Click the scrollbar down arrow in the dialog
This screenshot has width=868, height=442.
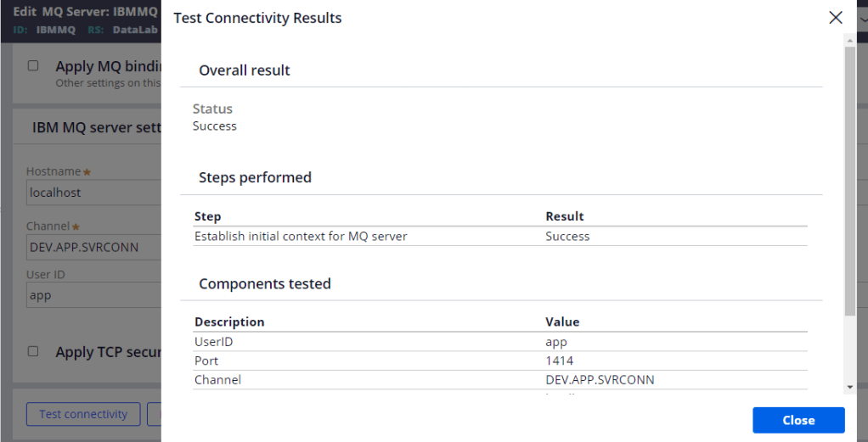849,387
